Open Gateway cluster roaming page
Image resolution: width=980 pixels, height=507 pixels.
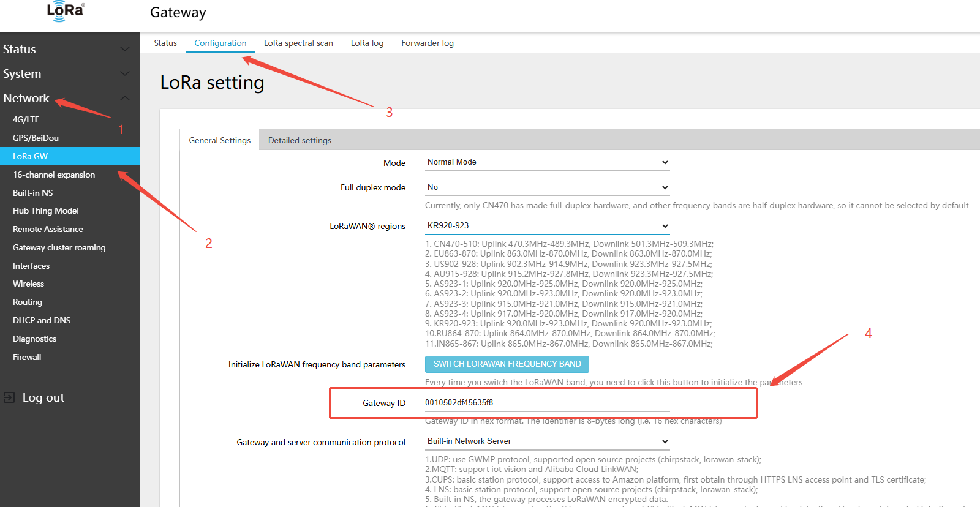point(59,247)
